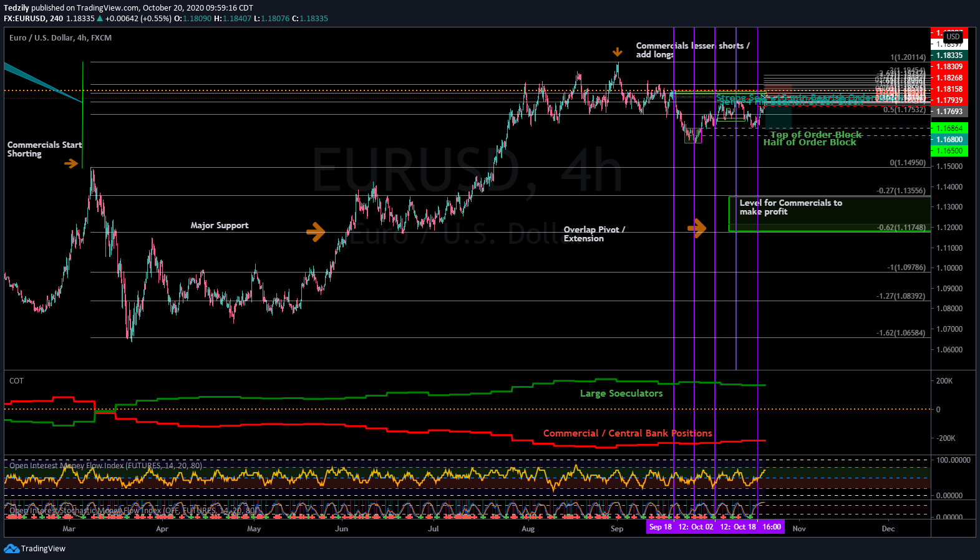Viewport: 980px width, 560px height.
Task: Click the Nov label on time axis
Action: pyautogui.click(x=799, y=529)
